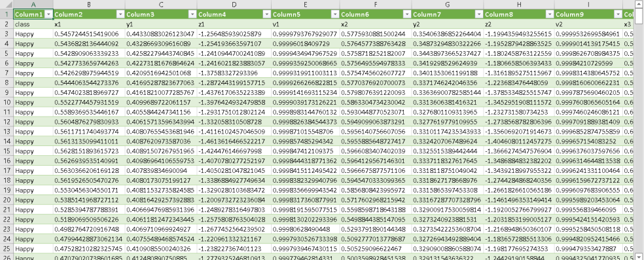Open the Column1 filter dropdown
The image size is (644, 260).
pyautogui.click(x=49, y=14)
